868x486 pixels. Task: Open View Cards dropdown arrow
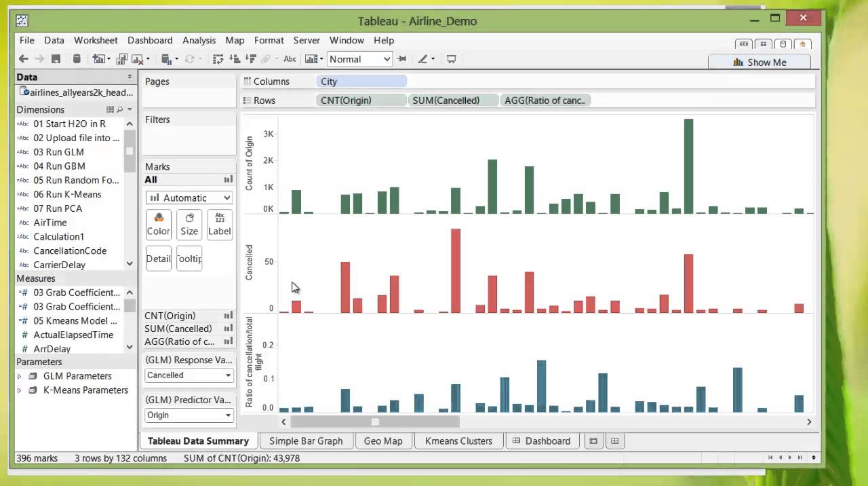coord(321,59)
